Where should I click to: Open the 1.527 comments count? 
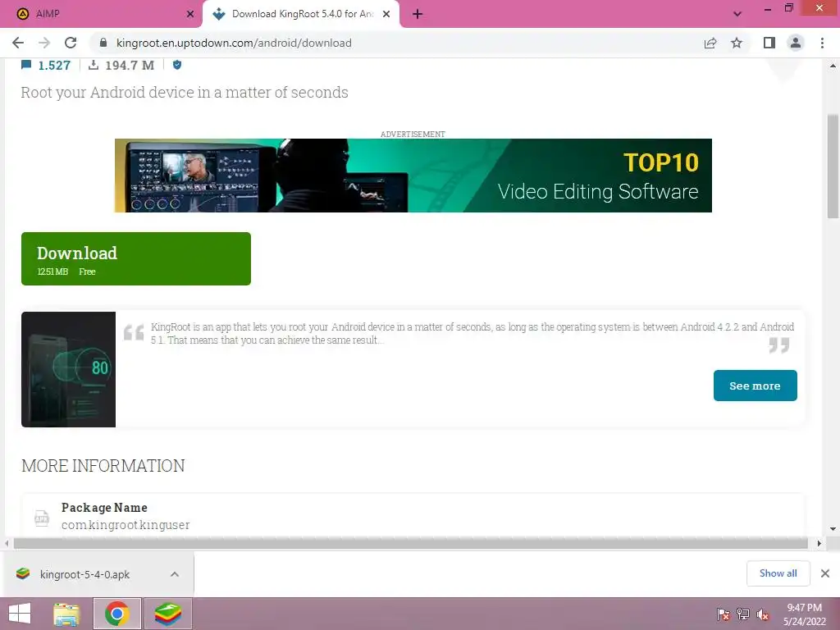coord(54,66)
